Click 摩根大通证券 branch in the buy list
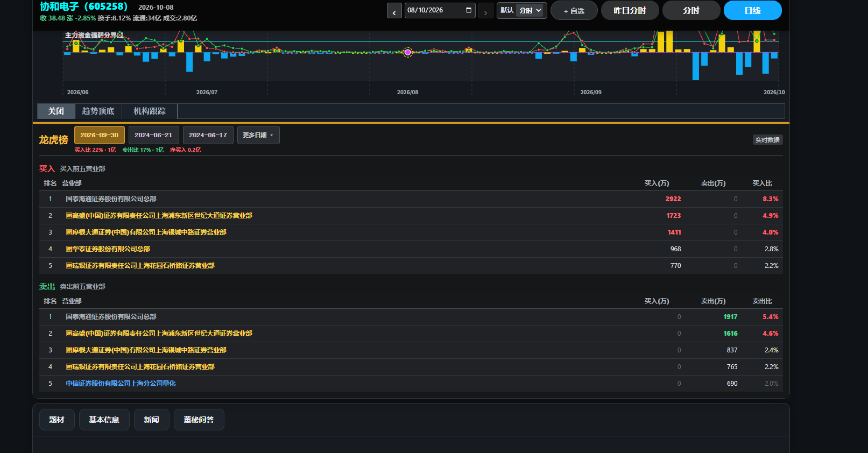 [146, 232]
